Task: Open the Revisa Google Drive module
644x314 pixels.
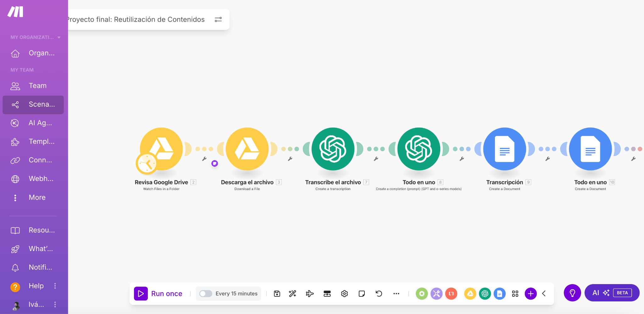Action: click(x=161, y=149)
